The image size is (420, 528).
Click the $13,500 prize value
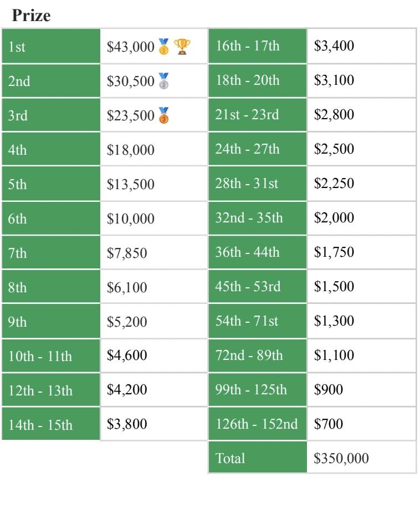pyautogui.click(x=131, y=184)
